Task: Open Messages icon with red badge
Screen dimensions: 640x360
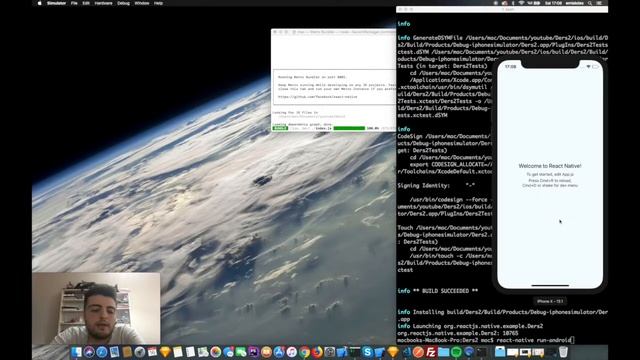Action: click(x=229, y=352)
